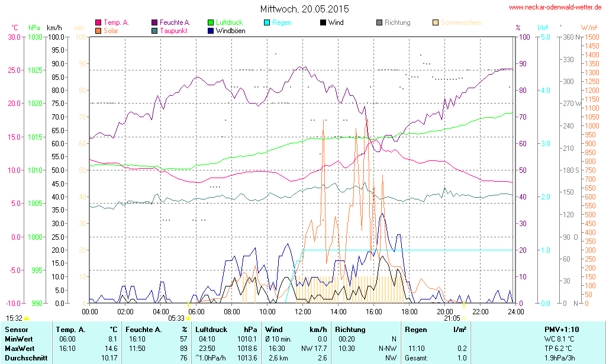Click the sunrise marker next to 05:33
The width and height of the screenshot is (606, 364).
189,318
